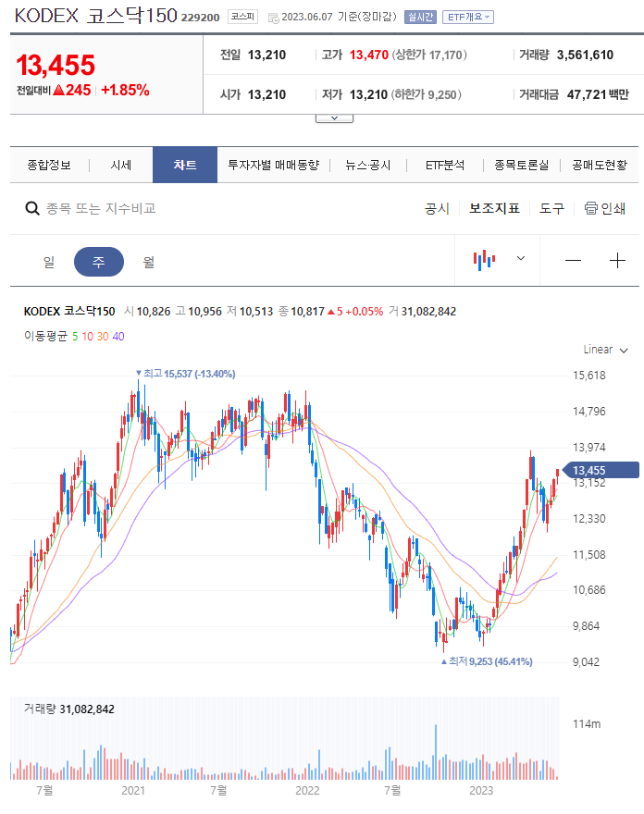
Task: Click the 최고 15,537 high marker
Action: click(x=185, y=374)
